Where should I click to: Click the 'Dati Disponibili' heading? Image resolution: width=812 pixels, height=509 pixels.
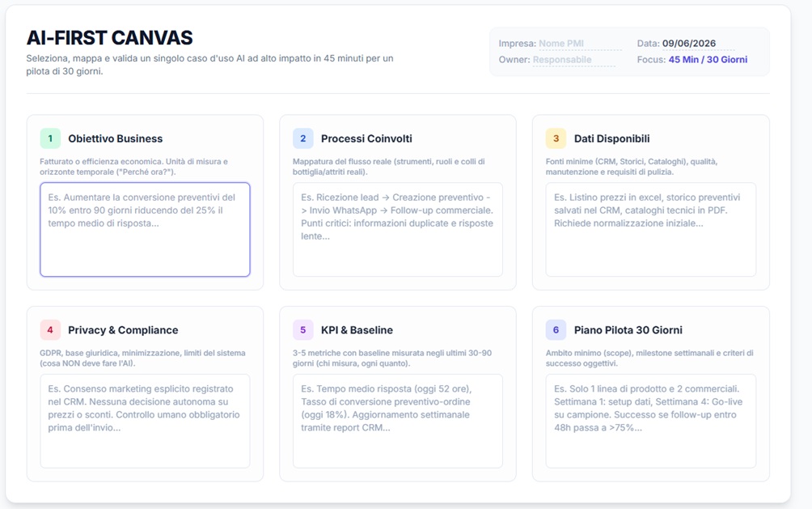[611, 138]
